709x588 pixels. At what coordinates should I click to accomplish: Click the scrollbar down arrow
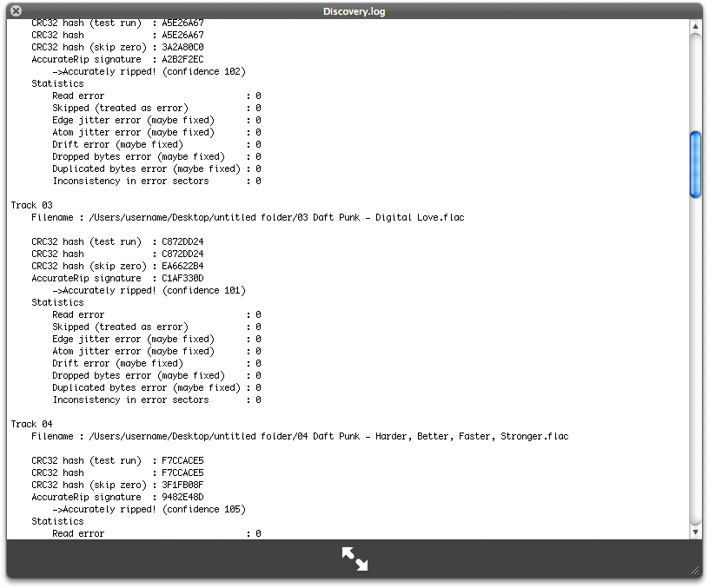pyautogui.click(x=695, y=532)
